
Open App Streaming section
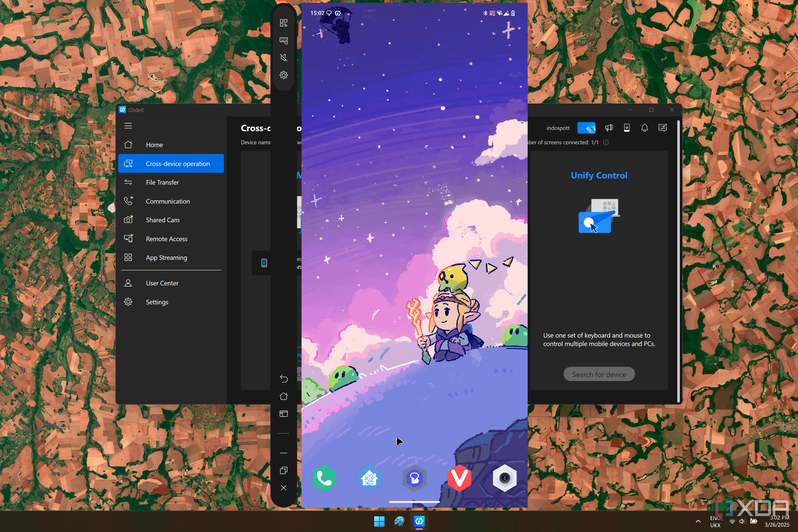[x=171, y=258]
